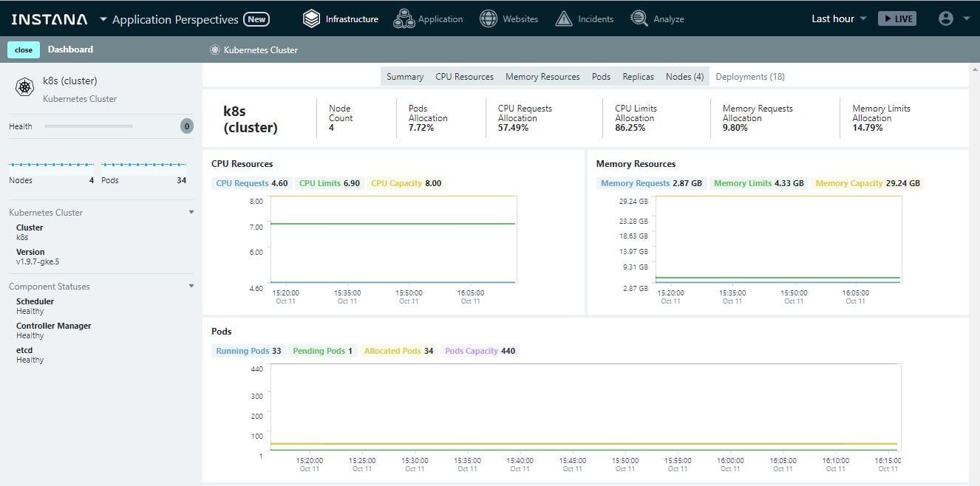Click the close button in sidebar
This screenshot has width=980, height=486.
[24, 49]
